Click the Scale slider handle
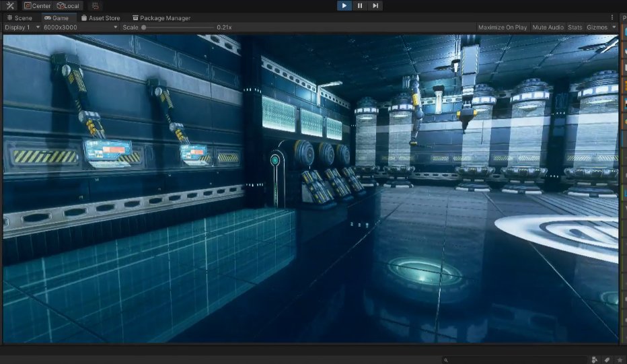Image resolution: width=627 pixels, height=364 pixels. 143,27
